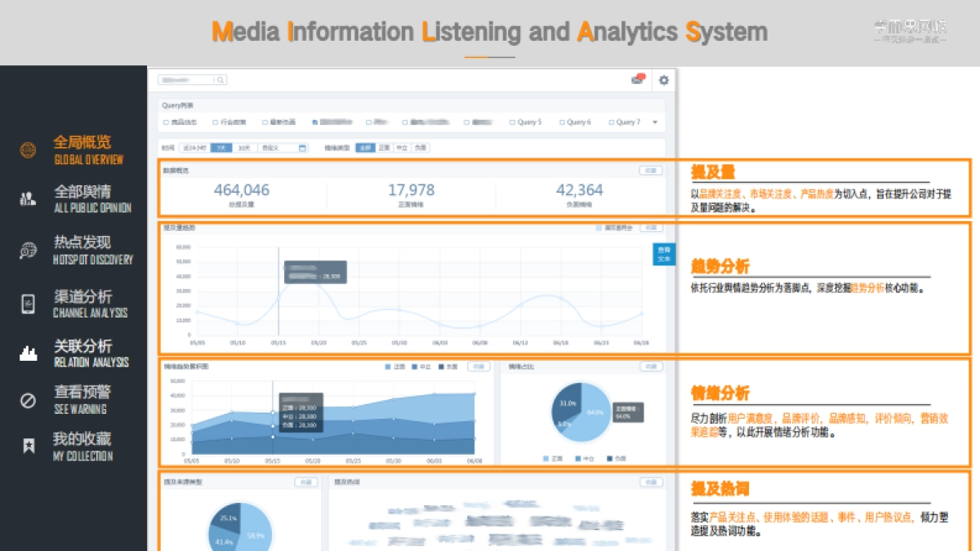Select the Channel Analysis phone icon
Image resolution: width=980 pixels, height=551 pixels.
[x=29, y=304]
